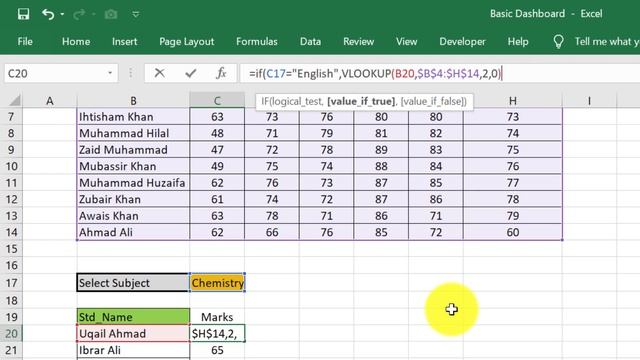Click value 48 in Muhammad Hilal row
The height and width of the screenshot is (360, 640).
click(217, 133)
